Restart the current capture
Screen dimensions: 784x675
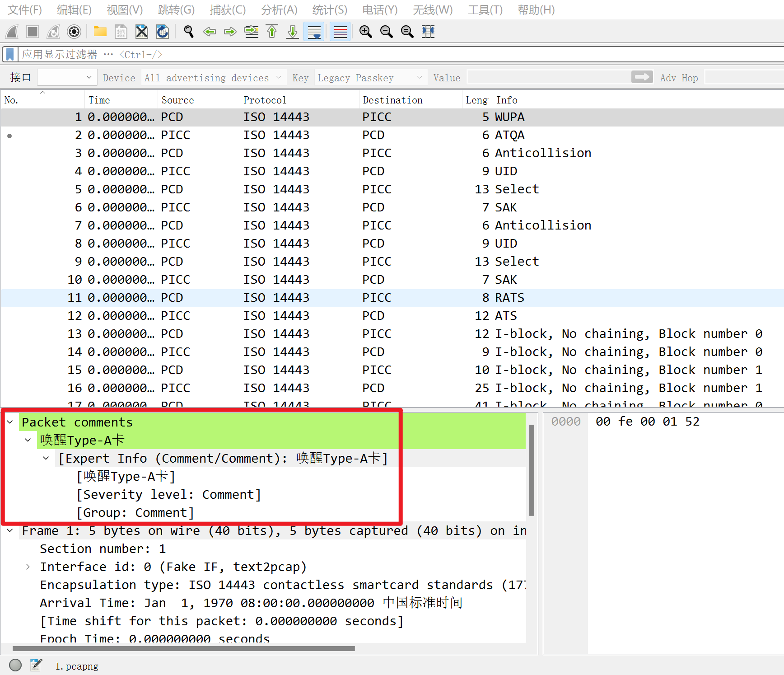pyautogui.click(x=53, y=32)
